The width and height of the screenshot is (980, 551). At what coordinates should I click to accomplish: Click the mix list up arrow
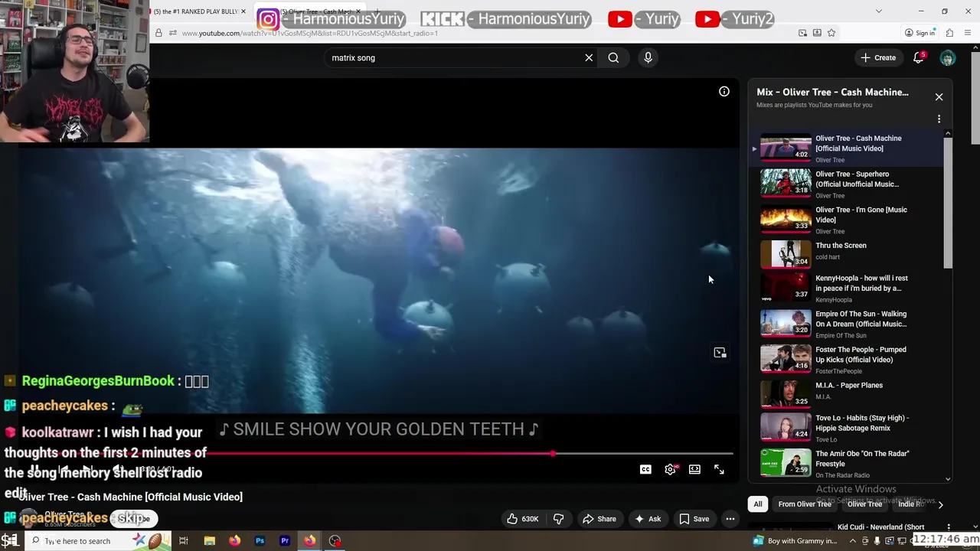(948, 134)
